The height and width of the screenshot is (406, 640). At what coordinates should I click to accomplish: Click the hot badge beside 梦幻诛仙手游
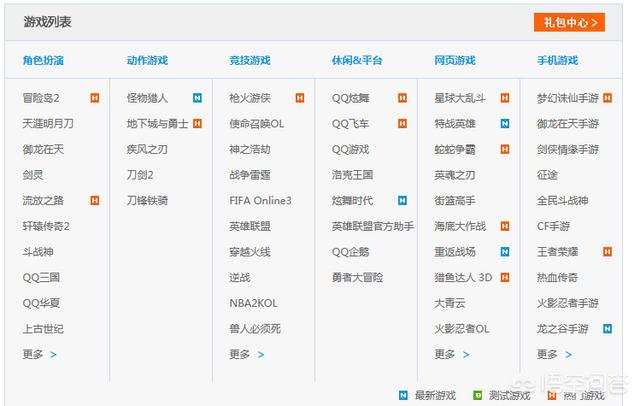pyautogui.click(x=607, y=98)
